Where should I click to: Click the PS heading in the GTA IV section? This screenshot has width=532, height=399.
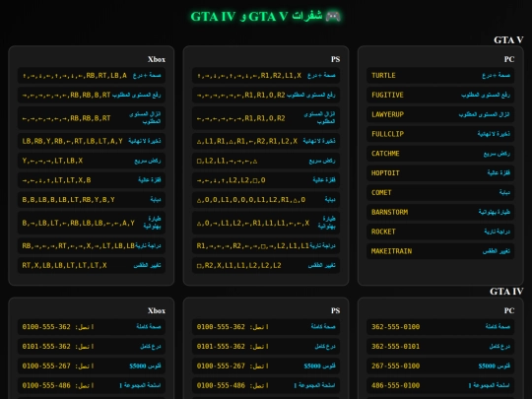(x=336, y=310)
